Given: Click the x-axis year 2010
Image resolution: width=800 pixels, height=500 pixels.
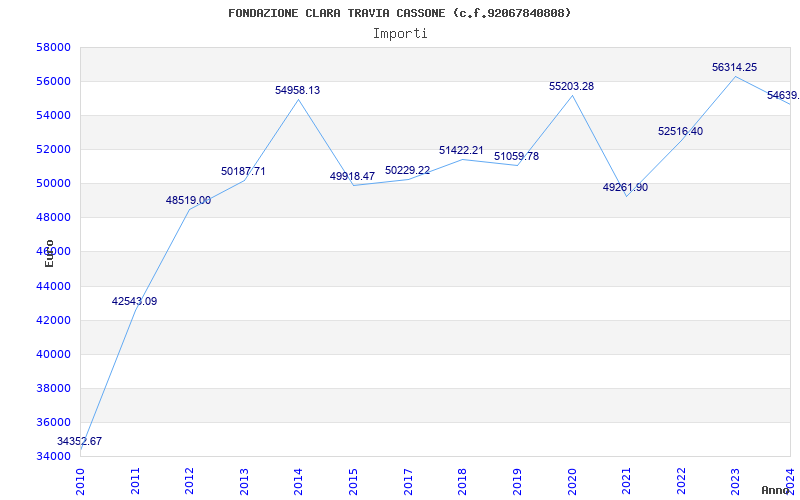Looking at the screenshot, I should click(80, 482).
